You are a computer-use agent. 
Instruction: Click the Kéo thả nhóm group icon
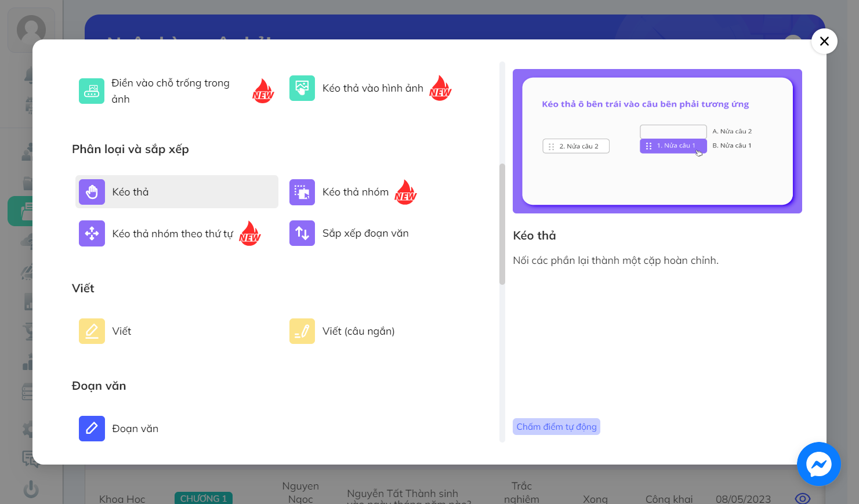point(302,192)
